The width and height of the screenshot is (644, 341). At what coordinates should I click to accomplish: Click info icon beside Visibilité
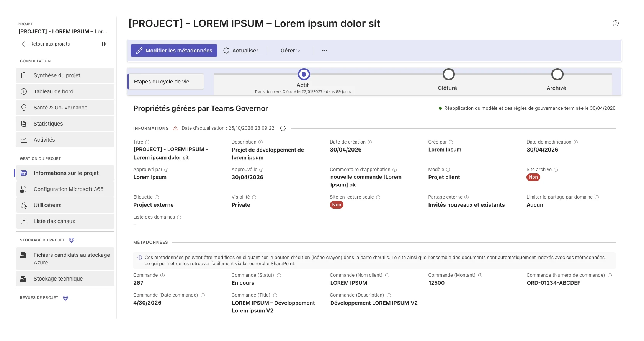pyautogui.click(x=254, y=197)
